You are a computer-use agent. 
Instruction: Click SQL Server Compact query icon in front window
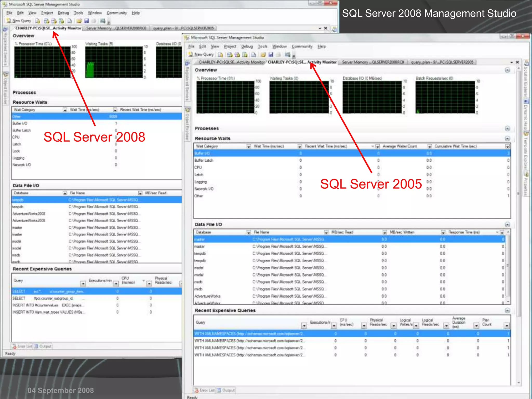click(254, 55)
